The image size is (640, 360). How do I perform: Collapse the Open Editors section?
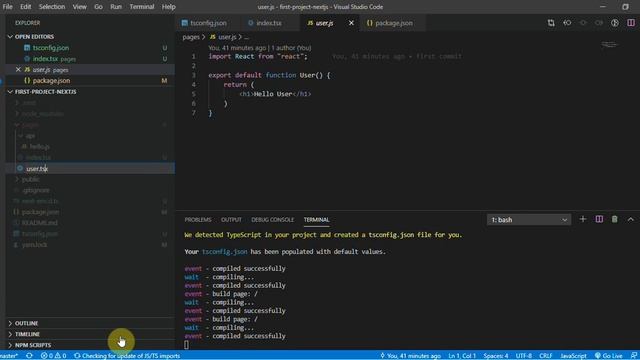34,36
